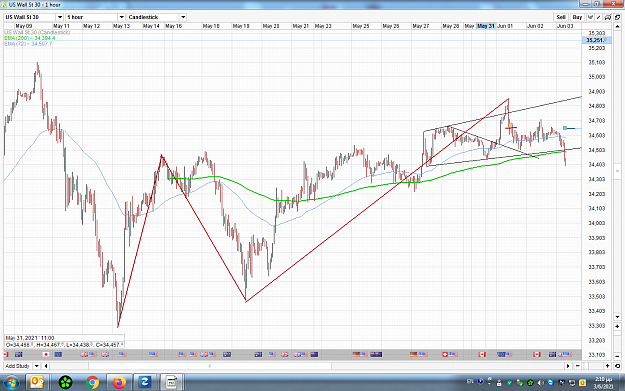Select the draw trendline tool icon

click(599, 17)
